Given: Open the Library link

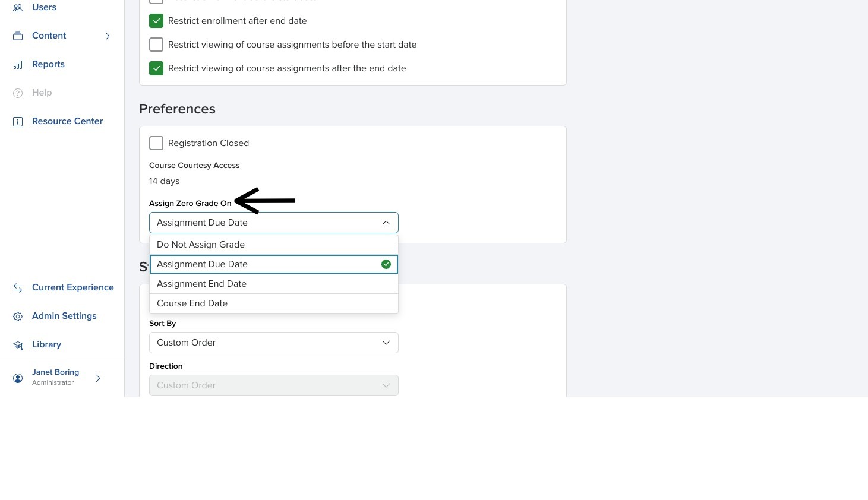Looking at the screenshot, I should click(46, 344).
